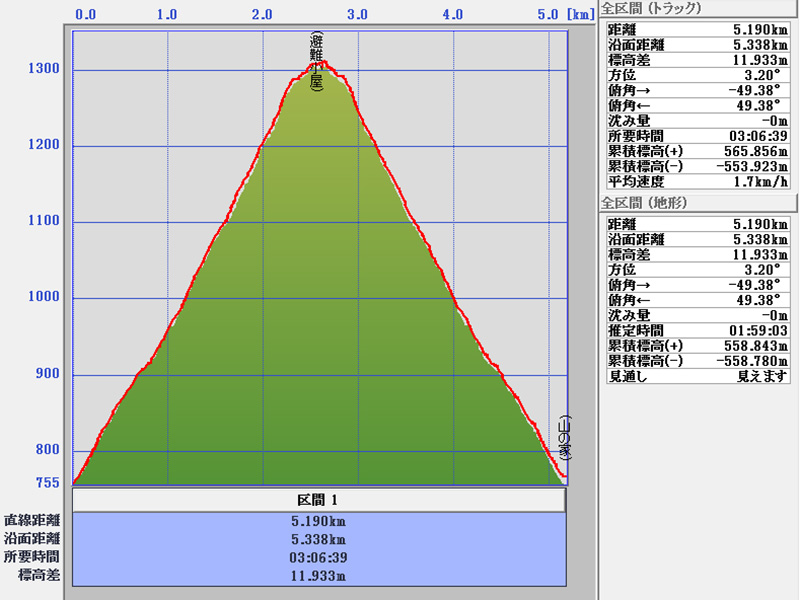Image resolution: width=800 pixels, height=600 pixels.
Task: Select the 1300 elevation axis label
Action: click(43, 69)
